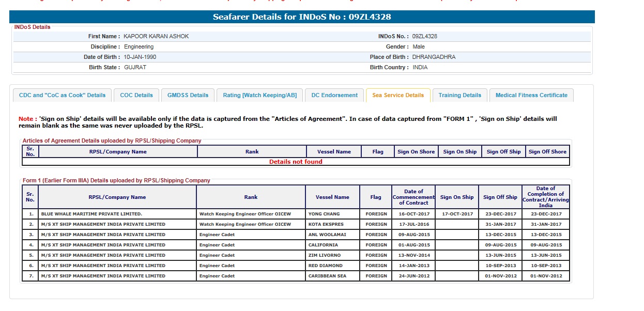Select the YONG CHANG vessel name cell
This screenshot has height=311, width=644.
[x=324, y=214]
